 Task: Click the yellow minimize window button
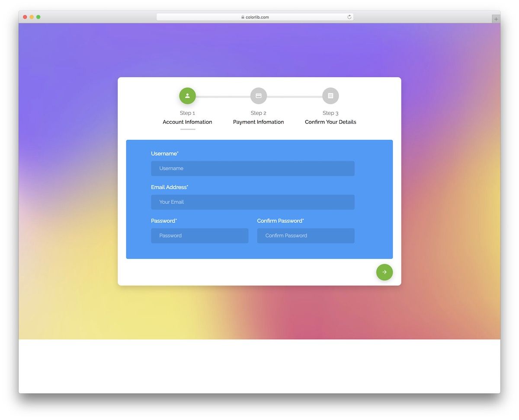pos(32,17)
